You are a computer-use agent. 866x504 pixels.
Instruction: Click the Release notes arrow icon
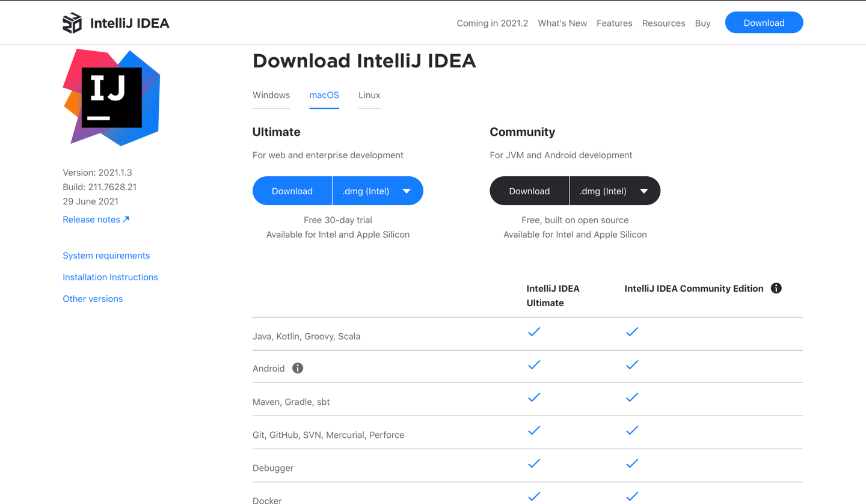point(126,220)
